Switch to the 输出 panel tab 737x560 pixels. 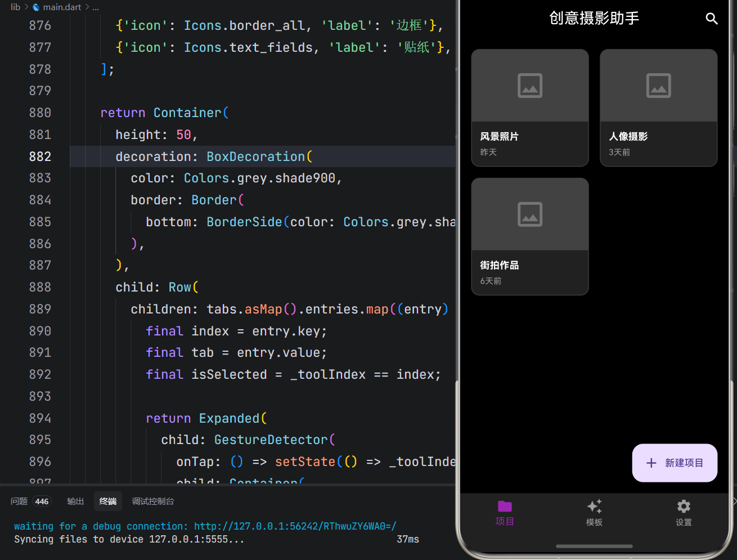pos(75,501)
